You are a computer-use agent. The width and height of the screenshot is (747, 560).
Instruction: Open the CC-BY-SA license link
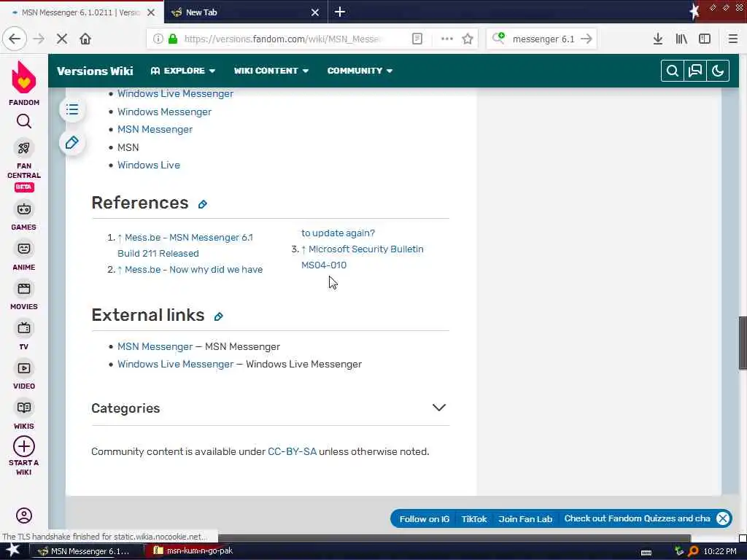point(292,451)
